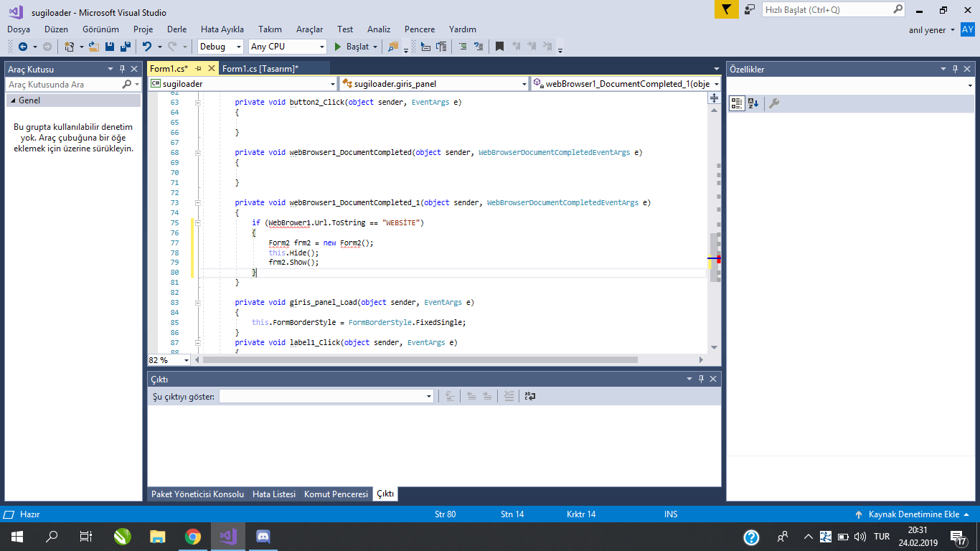Click the Alphabetical sort icon in Özellikler
Viewport: 980px width, 551px height.
pyautogui.click(x=753, y=103)
